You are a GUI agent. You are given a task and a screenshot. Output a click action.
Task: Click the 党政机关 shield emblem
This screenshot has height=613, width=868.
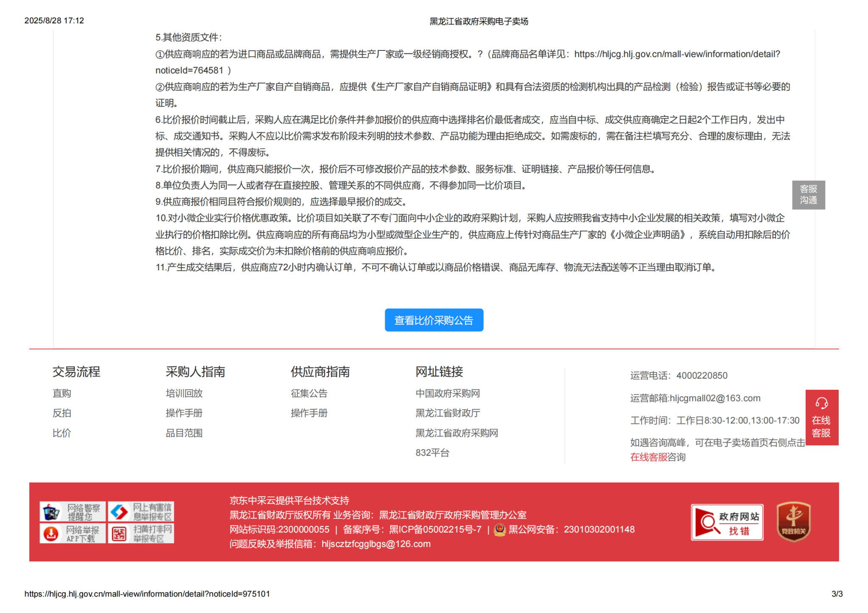click(x=793, y=521)
